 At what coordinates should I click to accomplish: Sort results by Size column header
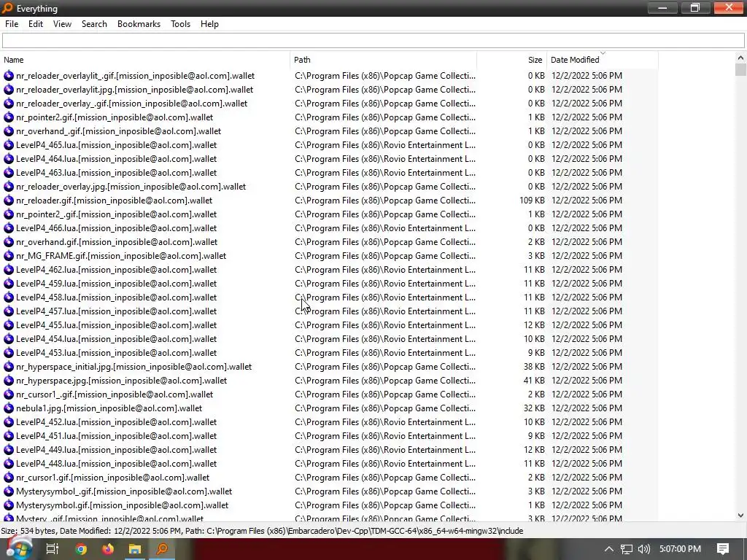(511, 60)
